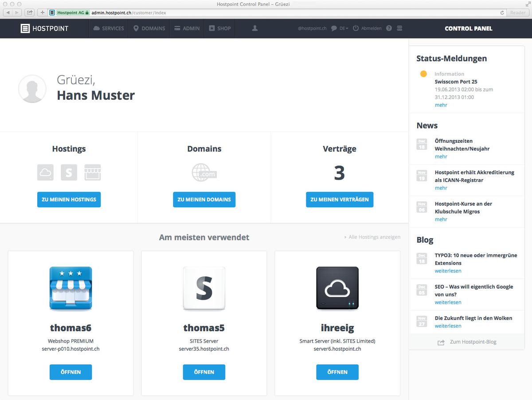Open the Domains menu item
This screenshot has height=400, width=532.
(x=149, y=28)
